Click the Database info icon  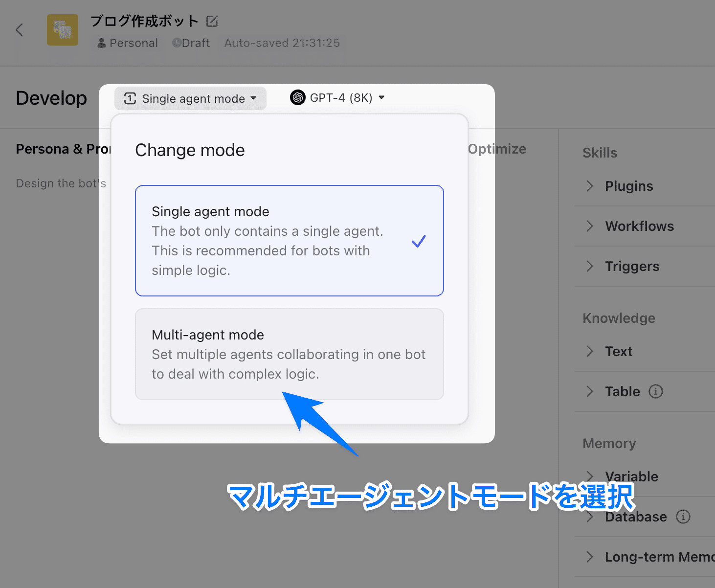pyautogui.click(x=683, y=517)
